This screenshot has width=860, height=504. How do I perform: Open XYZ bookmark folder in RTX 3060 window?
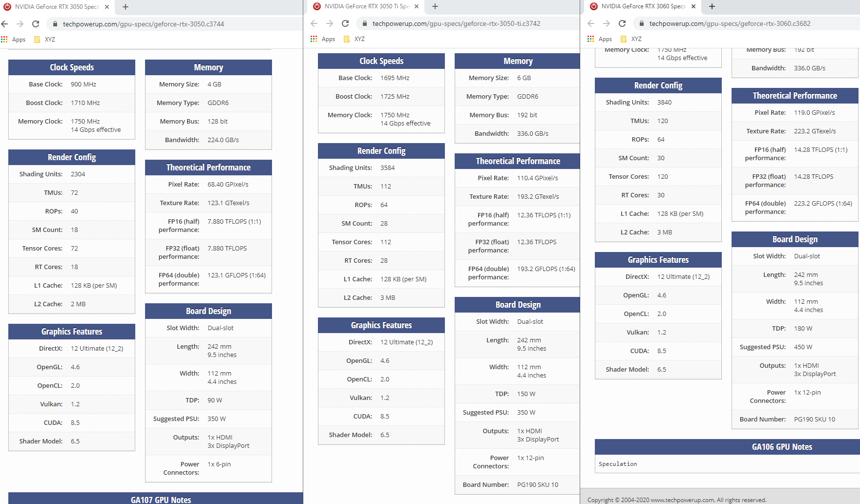pyautogui.click(x=631, y=39)
